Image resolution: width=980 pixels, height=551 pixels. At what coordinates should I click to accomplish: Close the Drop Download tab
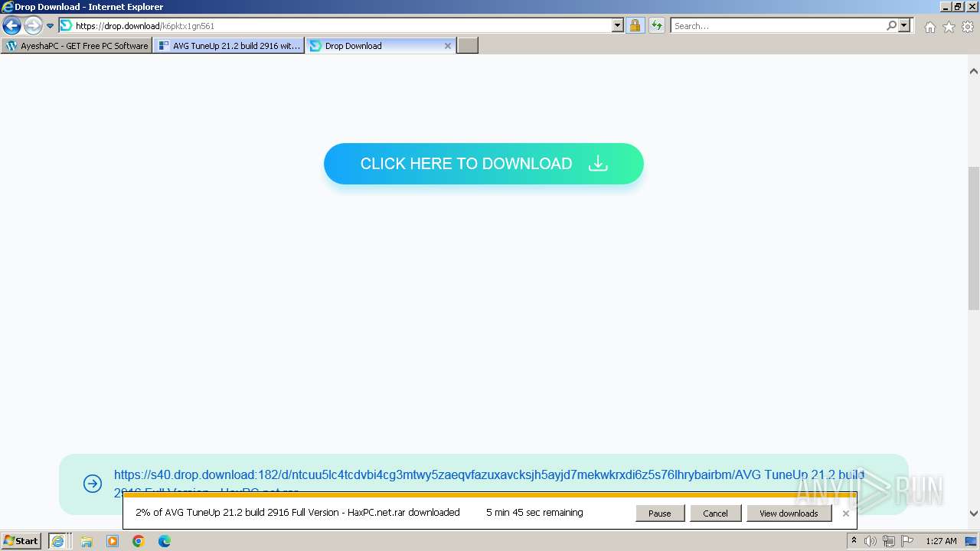click(448, 46)
